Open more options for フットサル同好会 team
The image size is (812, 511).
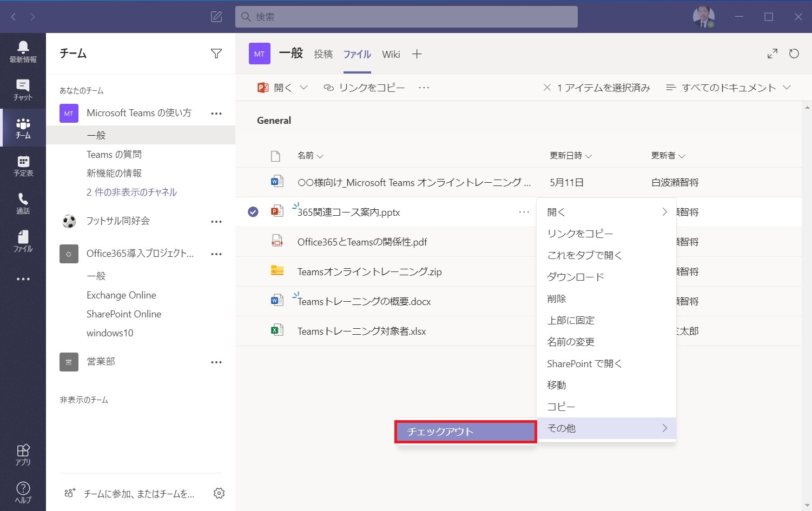pyautogui.click(x=216, y=222)
